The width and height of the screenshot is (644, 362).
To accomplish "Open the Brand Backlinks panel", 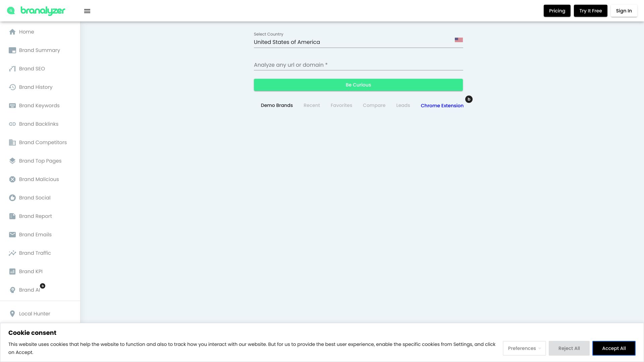I will pyautogui.click(x=38, y=124).
